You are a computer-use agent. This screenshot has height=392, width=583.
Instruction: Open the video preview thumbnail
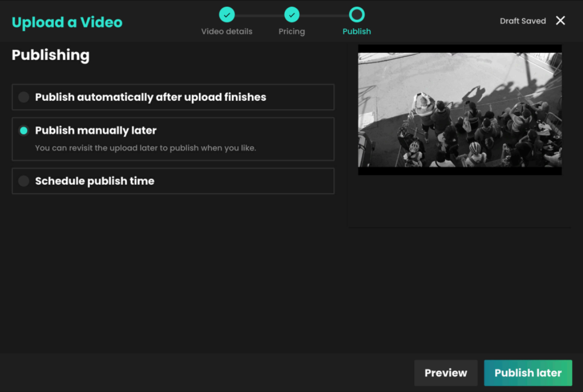tap(460, 109)
